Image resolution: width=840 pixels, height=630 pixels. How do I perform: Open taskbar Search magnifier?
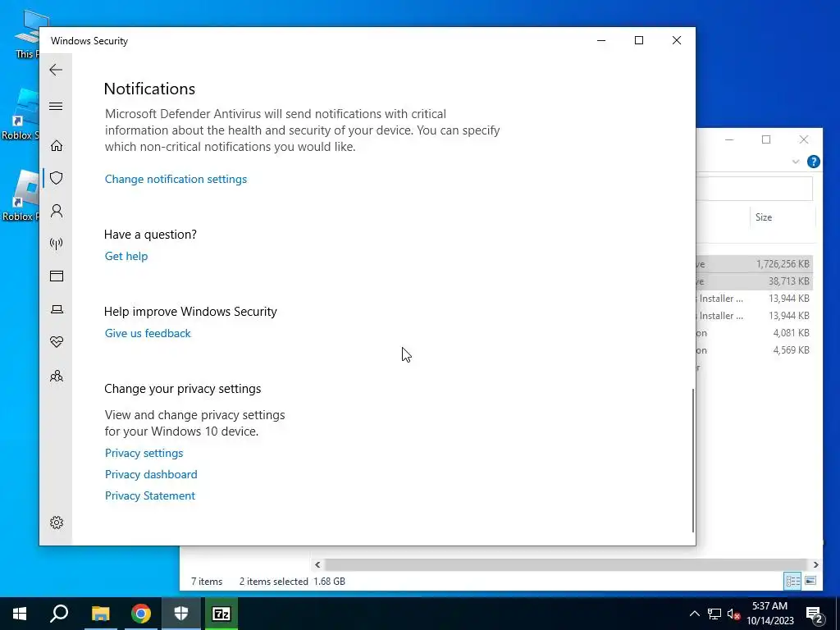[59, 614]
